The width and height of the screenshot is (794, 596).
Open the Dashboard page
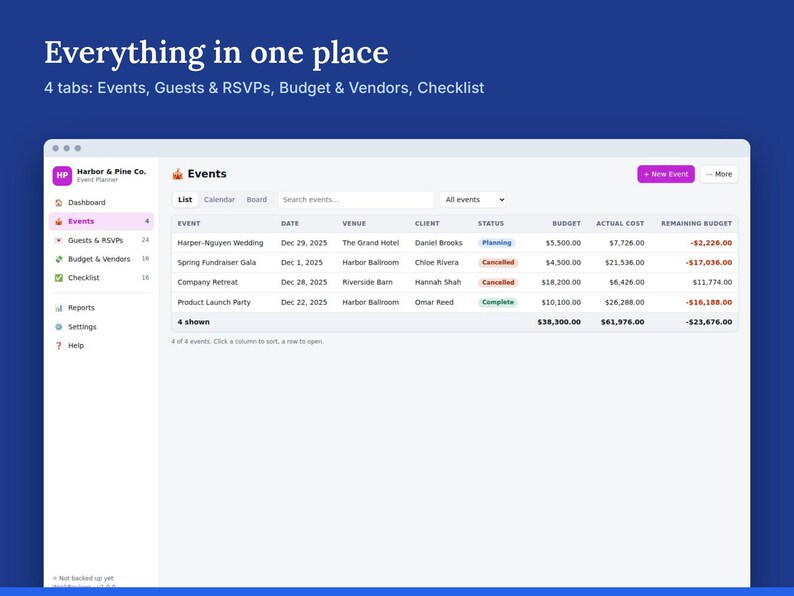pos(101,203)
